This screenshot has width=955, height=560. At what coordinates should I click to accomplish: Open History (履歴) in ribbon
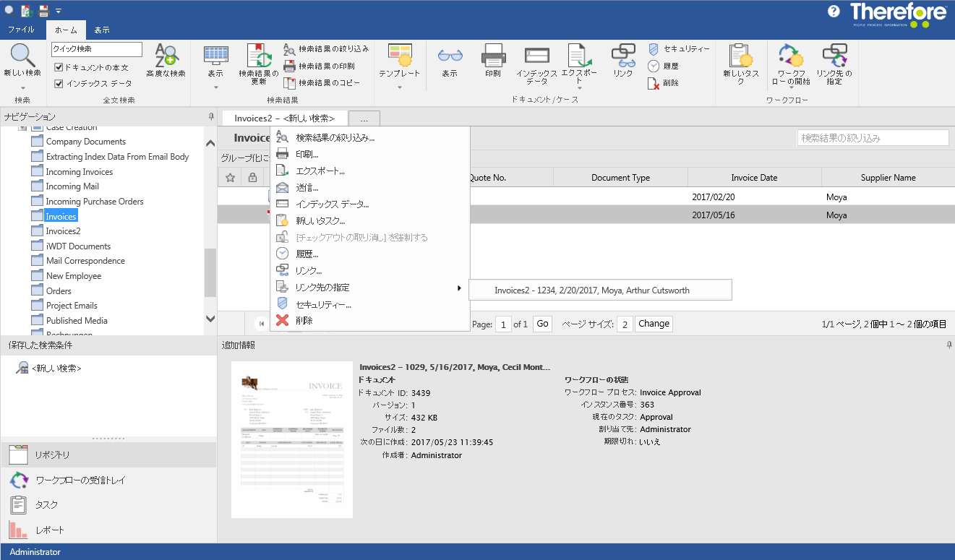[x=663, y=66]
